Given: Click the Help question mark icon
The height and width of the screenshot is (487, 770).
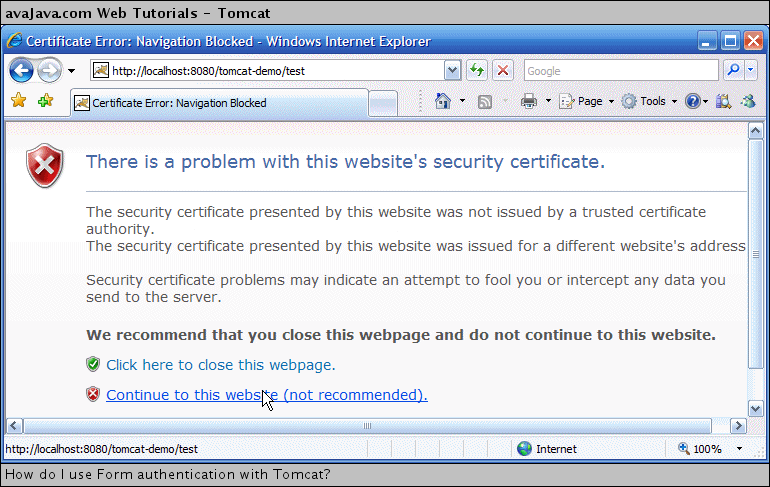Looking at the screenshot, I should coord(692,101).
